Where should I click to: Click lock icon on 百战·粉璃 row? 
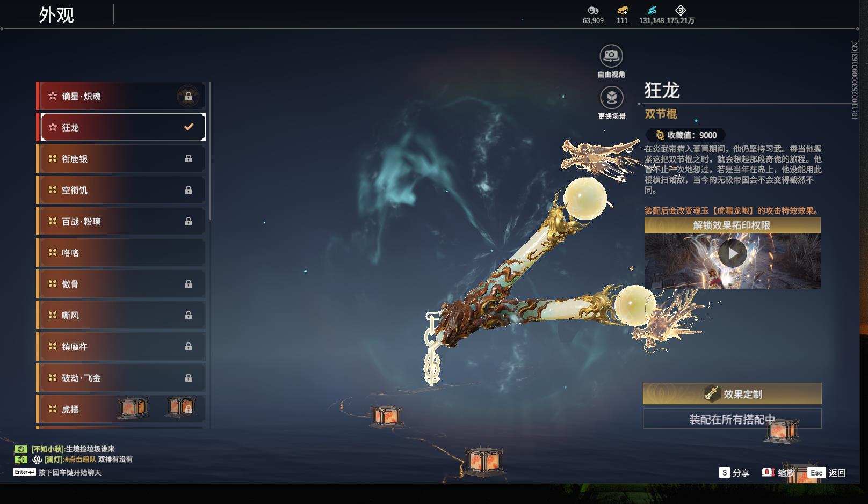[x=189, y=221]
